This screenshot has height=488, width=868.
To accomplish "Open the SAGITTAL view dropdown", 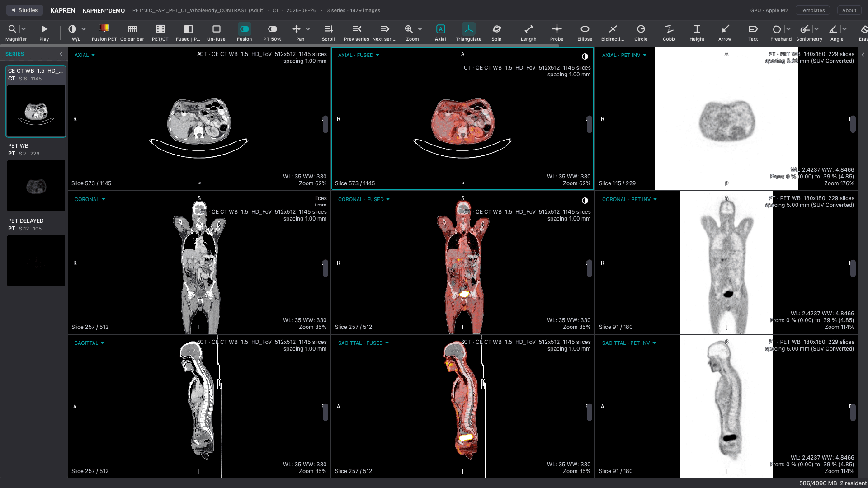I will tap(90, 343).
